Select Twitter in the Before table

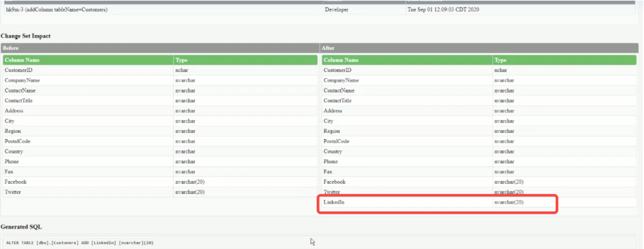pyautogui.click(x=13, y=192)
